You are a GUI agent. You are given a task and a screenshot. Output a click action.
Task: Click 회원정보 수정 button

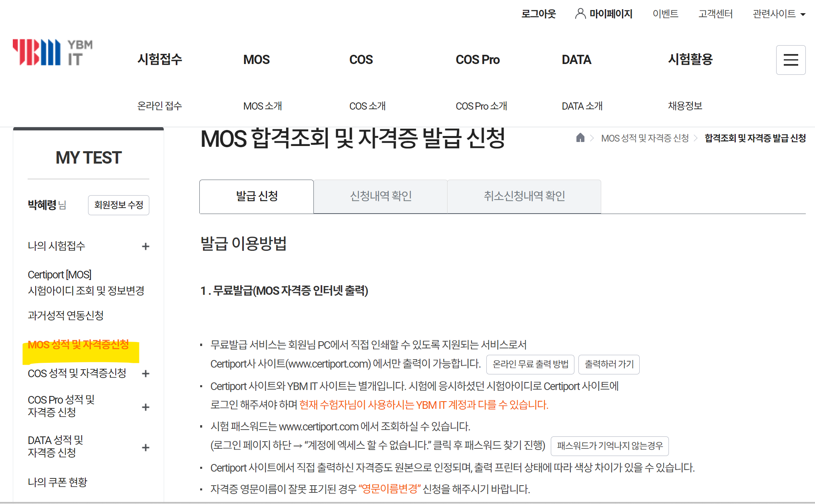pyautogui.click(x=118, y=205)
